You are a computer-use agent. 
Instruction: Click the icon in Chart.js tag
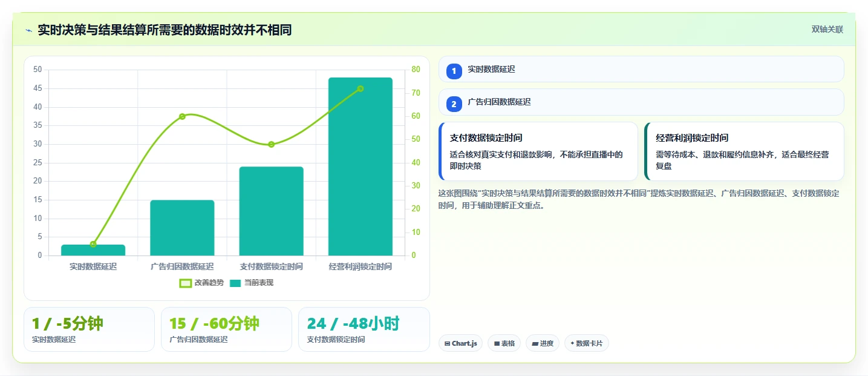(x=447, y=343)
